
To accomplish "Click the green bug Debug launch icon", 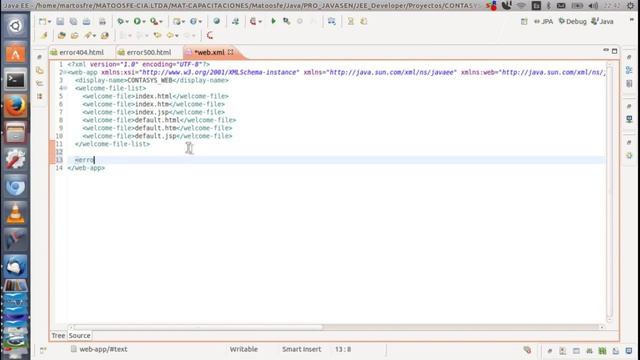I will pos(120,21).
